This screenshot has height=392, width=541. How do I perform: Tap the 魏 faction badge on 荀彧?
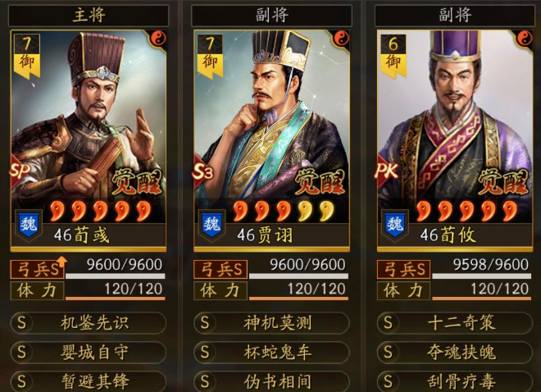click(x=29, y=225)
